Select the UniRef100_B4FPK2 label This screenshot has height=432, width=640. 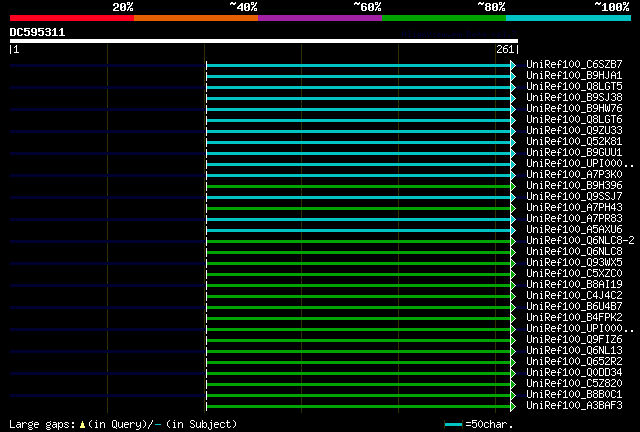[x=574, y=317]
